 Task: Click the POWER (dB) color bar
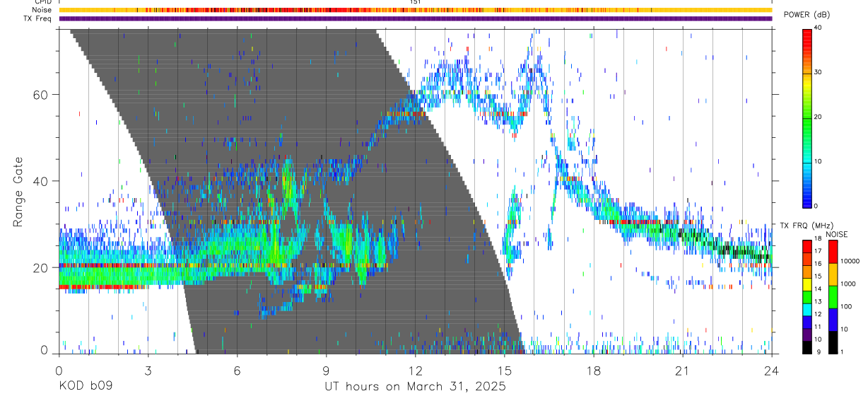807,117
